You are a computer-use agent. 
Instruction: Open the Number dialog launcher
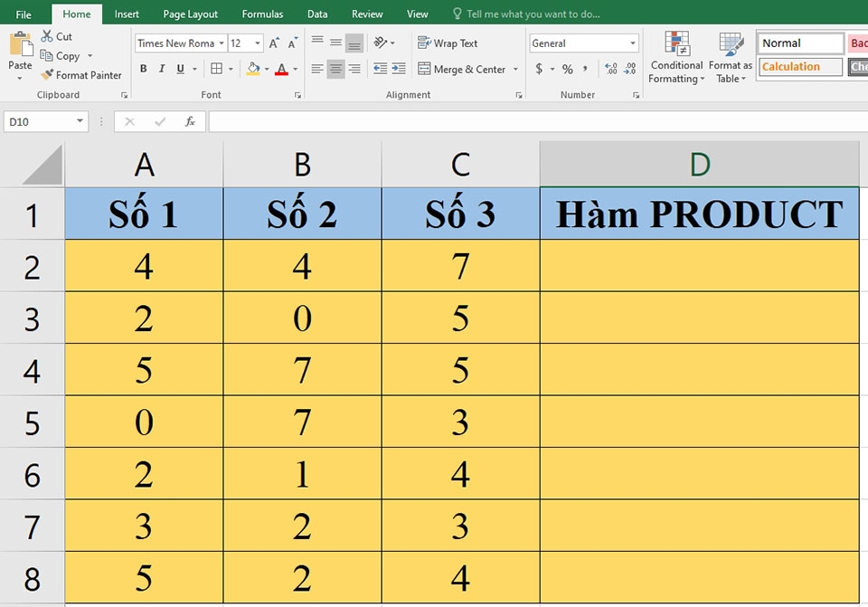pyautogui.click(x=636, y=95)
